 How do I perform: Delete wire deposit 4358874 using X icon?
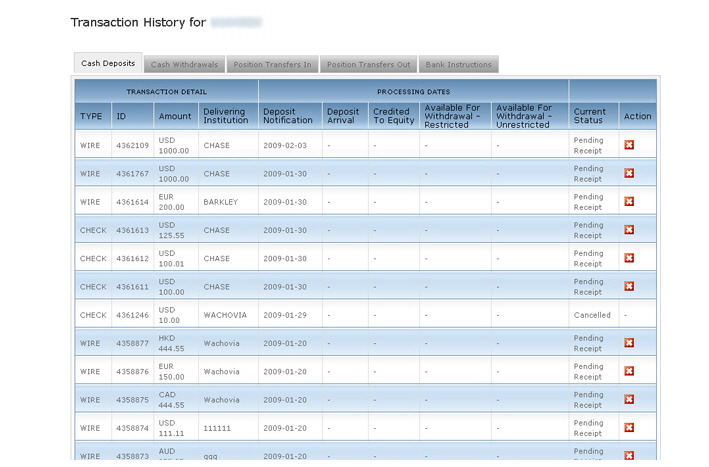629,428
